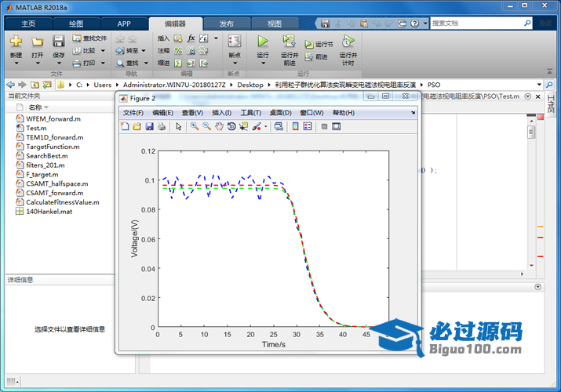Click the insert function fx icon
Image resolution: width=561 pixels, height=392 pixels.
click(191, 38)
